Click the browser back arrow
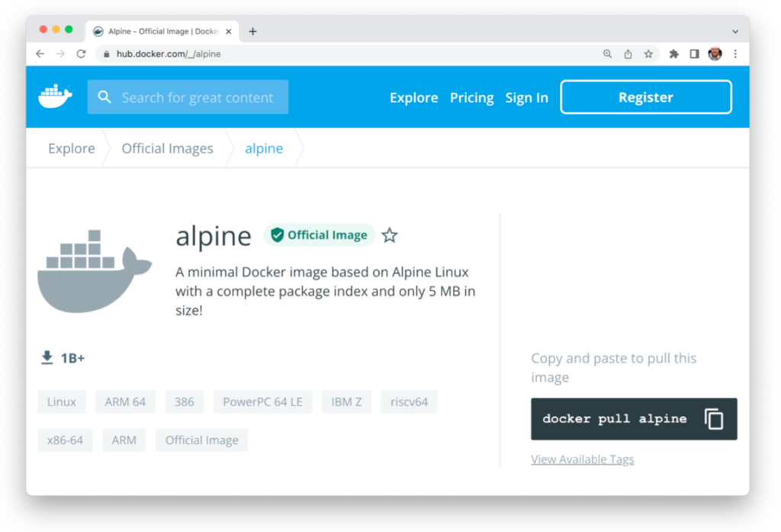Viewport: 781px width, 532px height. point(40,54)
